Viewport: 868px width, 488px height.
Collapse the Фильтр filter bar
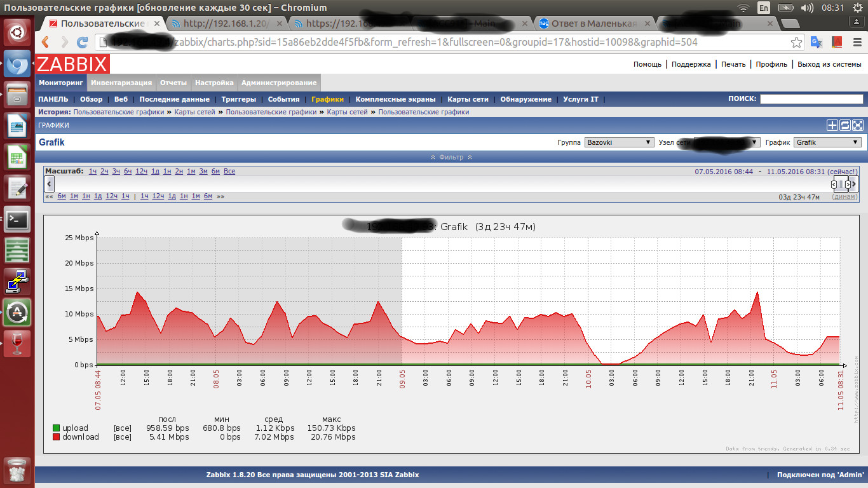tap(451, 157)
